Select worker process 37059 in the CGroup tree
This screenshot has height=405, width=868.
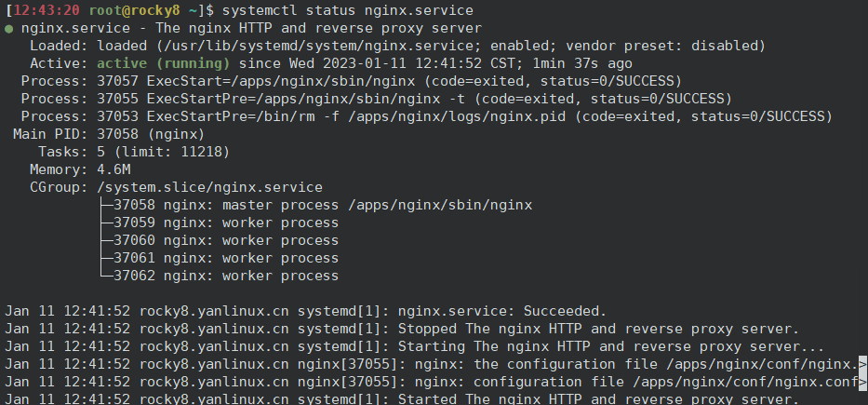coord(226,223)
